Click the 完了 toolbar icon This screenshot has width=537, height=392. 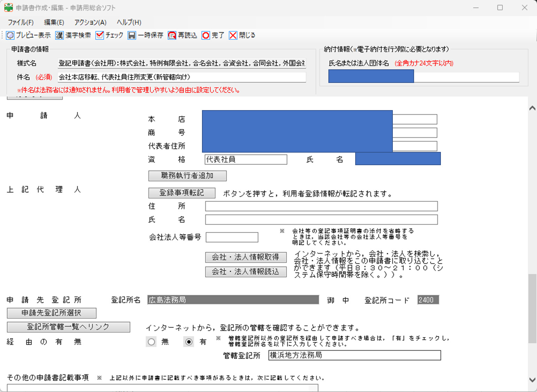(x=206, y=35)
